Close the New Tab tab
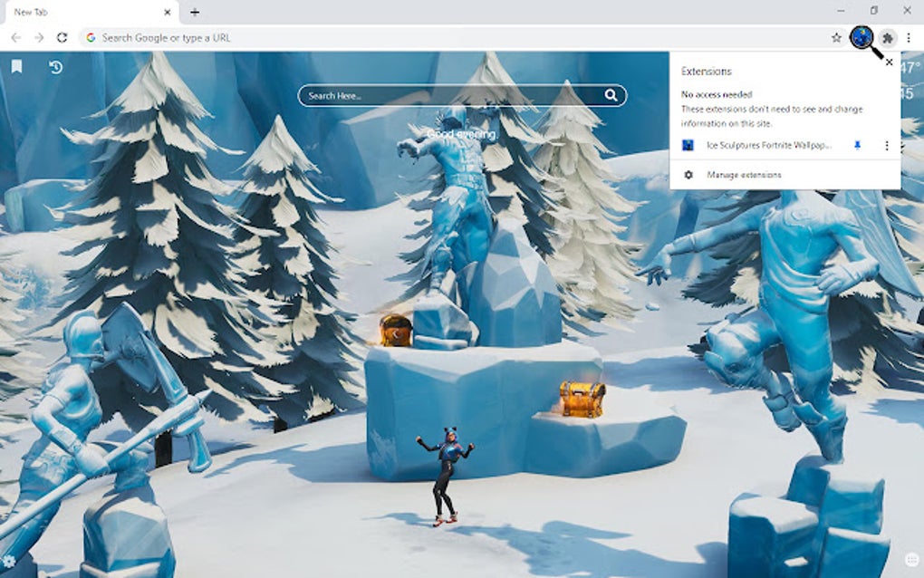This screenshot has height=578, width=924. coord(168,12)
